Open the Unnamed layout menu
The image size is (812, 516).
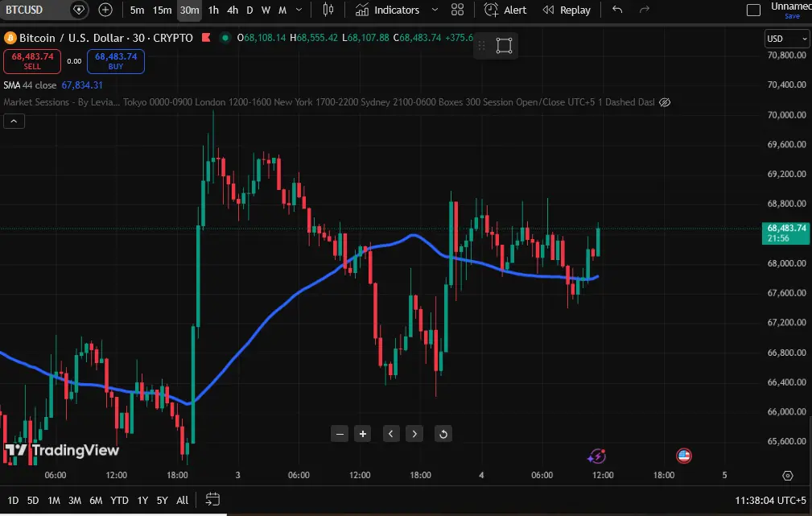[791, 6]
